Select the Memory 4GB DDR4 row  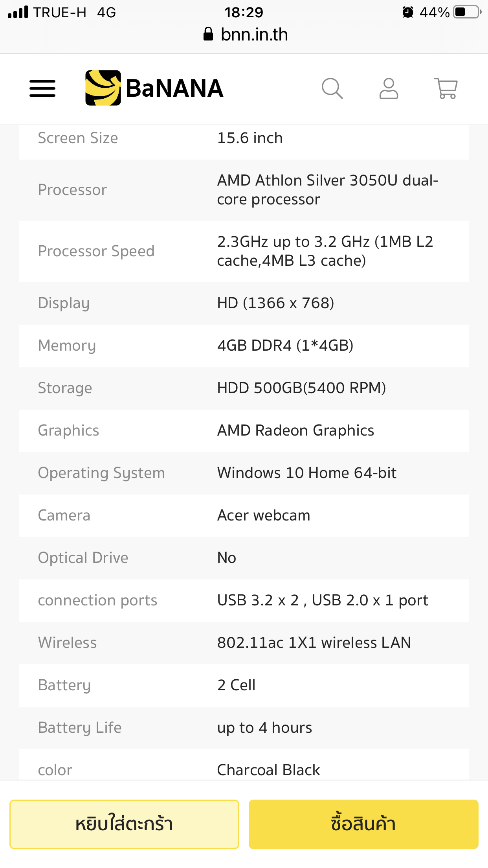click(244, 346)
